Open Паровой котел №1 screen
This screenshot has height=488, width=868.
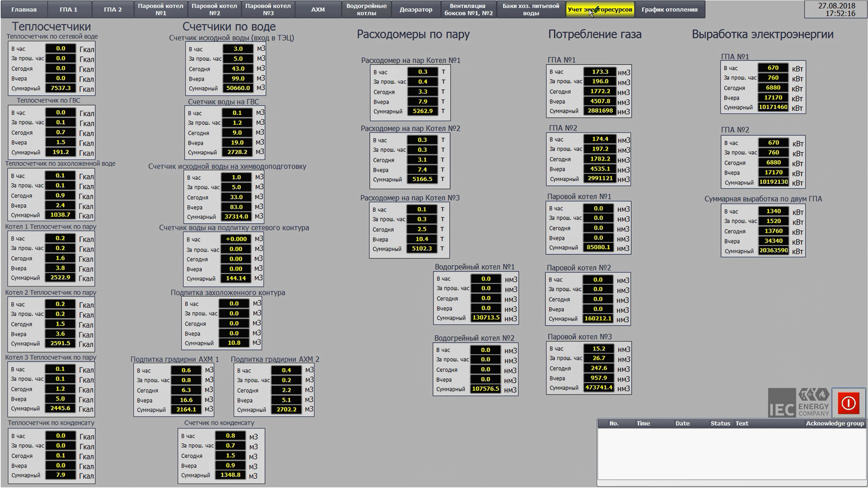(160, 9)
